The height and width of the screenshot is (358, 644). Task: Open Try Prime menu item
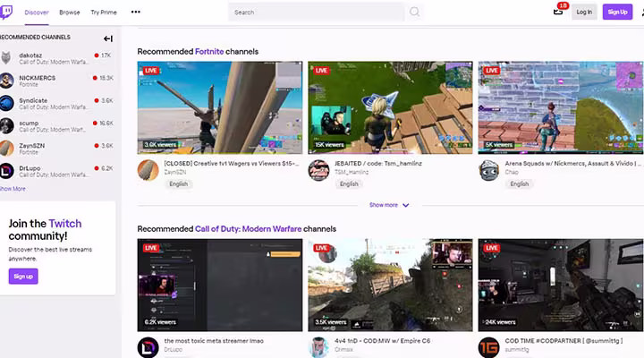tap(104, 13)
